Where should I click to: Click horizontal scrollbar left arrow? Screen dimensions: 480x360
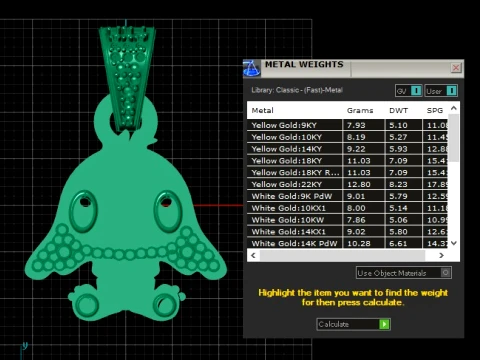253,255
